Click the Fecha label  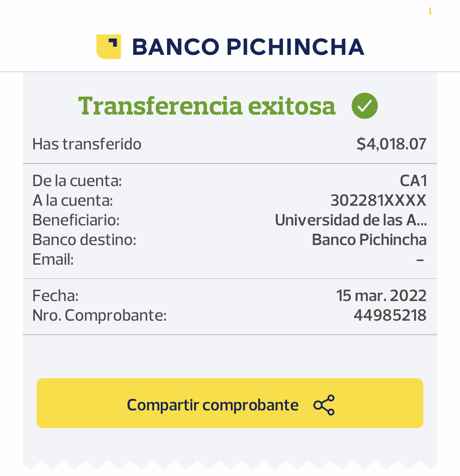point(55,296)
